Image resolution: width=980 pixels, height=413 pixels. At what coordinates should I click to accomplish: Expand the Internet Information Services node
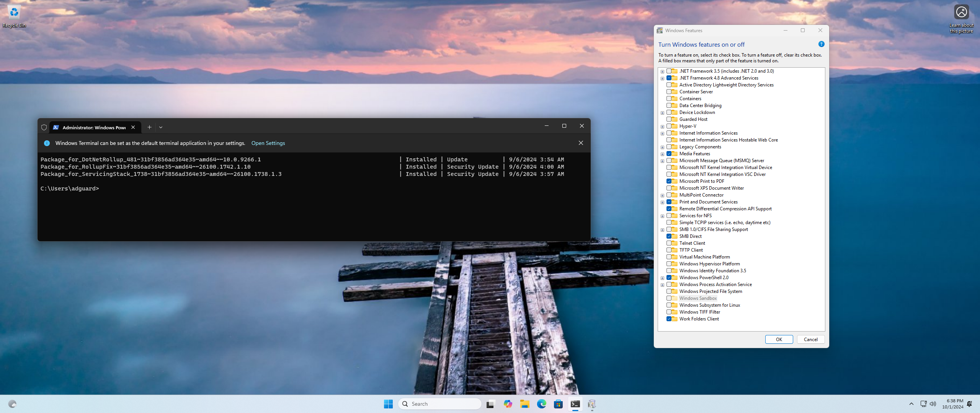pos(662,133)
